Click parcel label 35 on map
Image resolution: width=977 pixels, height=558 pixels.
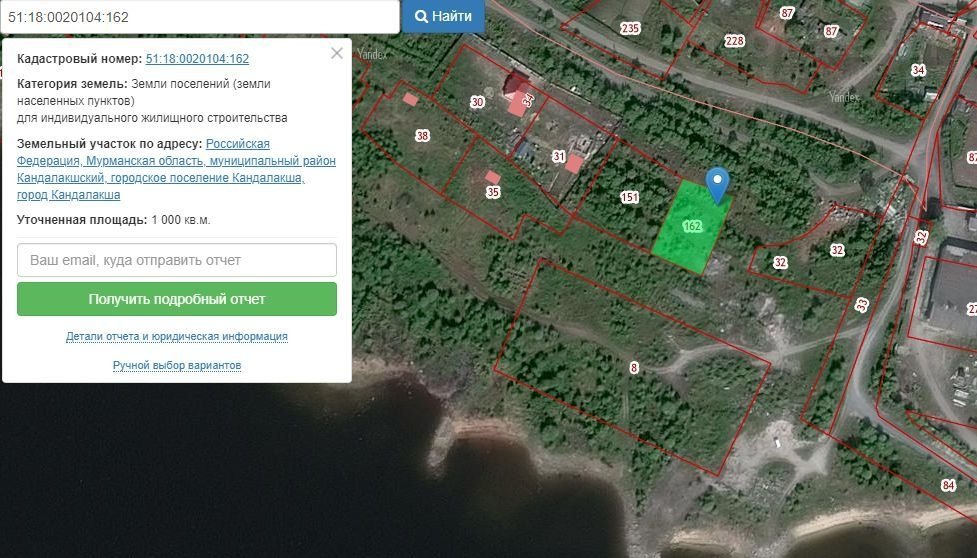click(492, 191)
